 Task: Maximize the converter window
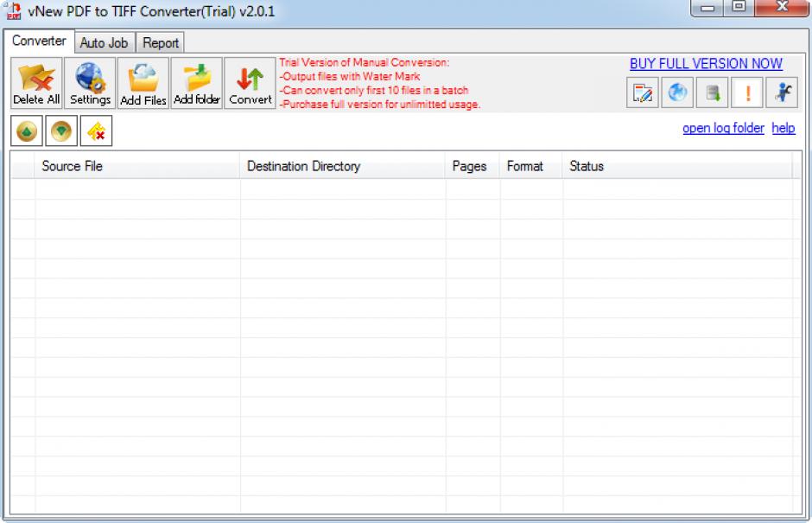739,8
